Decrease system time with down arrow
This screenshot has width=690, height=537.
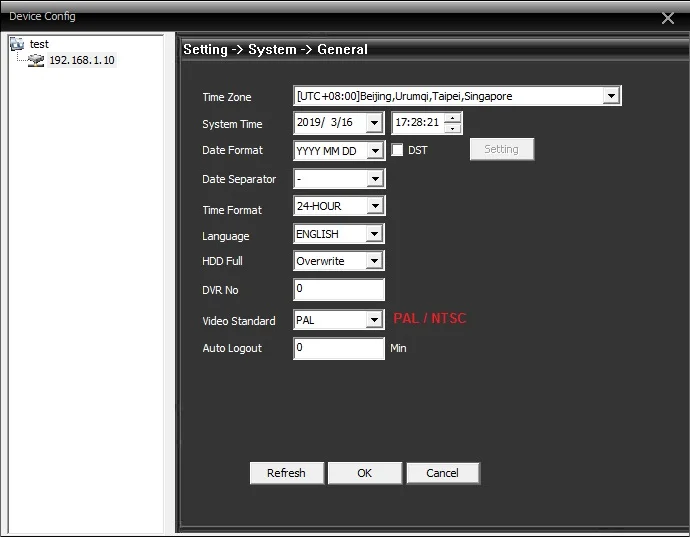(453, 128)
